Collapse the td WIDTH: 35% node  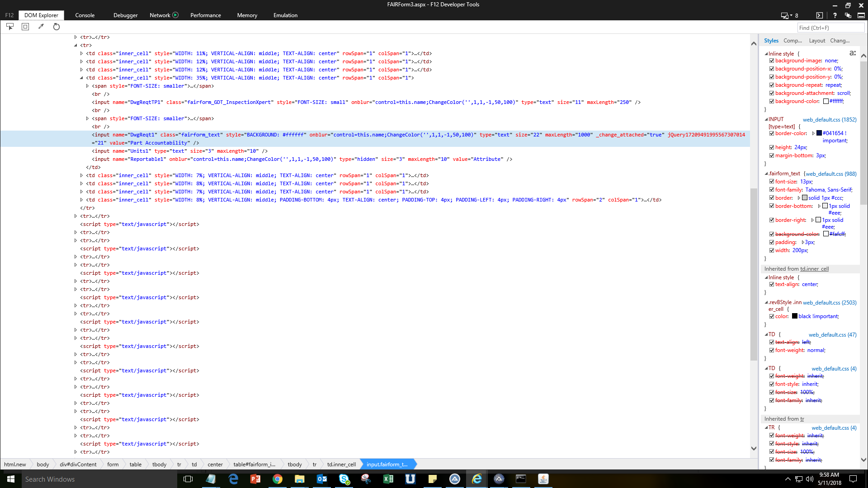(81, 78)
